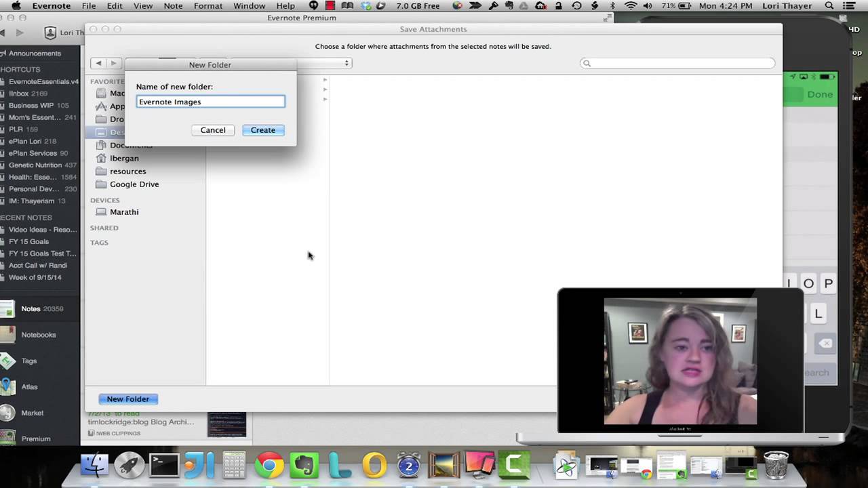This screenshot has width=868, height=488.
Task: Go forward in Save Attachments browser
Action: coord(113,63)
